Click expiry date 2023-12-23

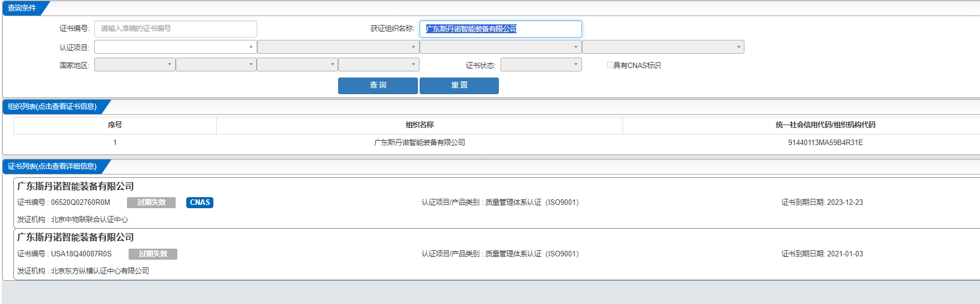(x=845, y=203)
